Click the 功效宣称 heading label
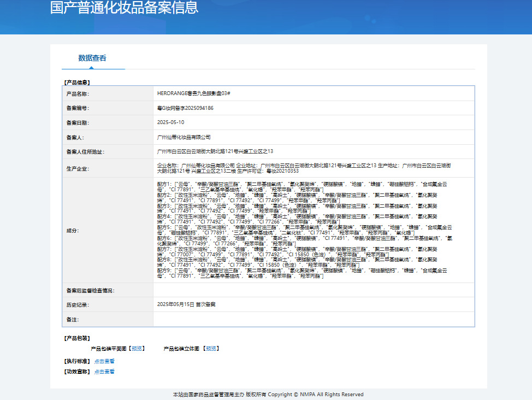 pyautogui.click(x=77, y=372)
